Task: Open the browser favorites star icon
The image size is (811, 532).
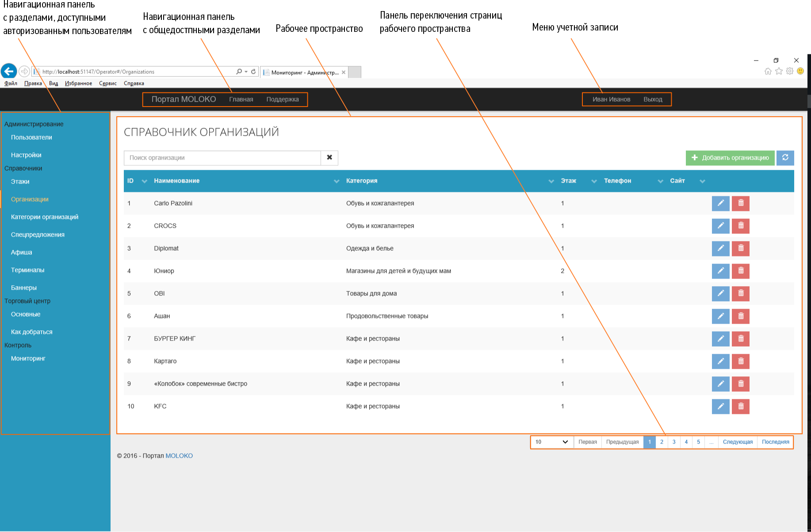Action: click(779, 71)
